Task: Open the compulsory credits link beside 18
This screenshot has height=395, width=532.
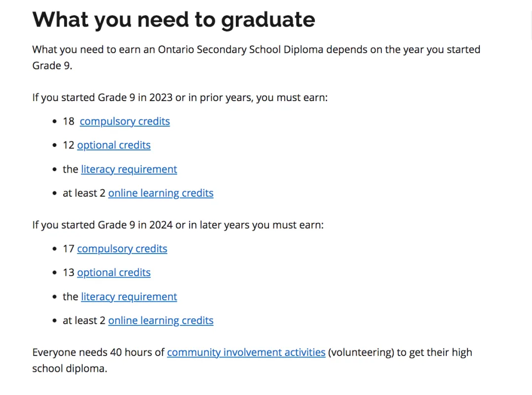Action: pyautogui.click(x=125, y=121)
